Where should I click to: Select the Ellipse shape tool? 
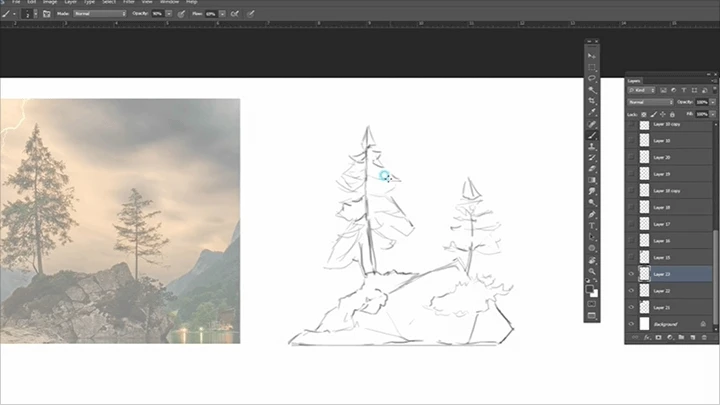(x=592, y=248)
